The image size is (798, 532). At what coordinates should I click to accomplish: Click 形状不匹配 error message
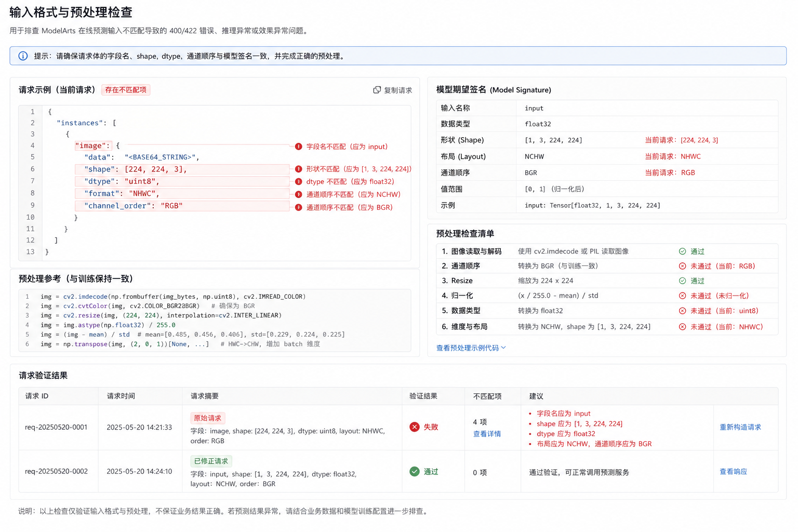pos(359,169)
